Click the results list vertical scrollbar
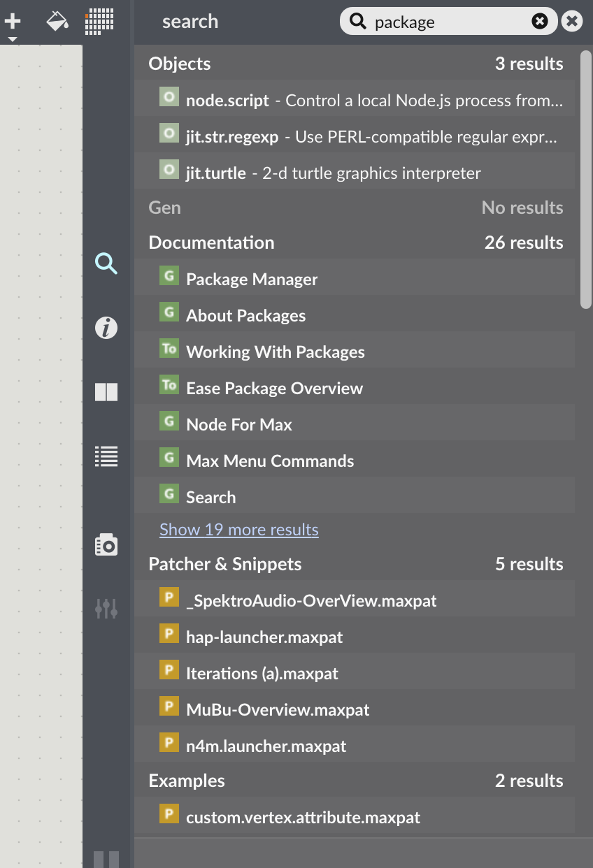Viewport: 593px width, 868px height. (x=586, y=180)
